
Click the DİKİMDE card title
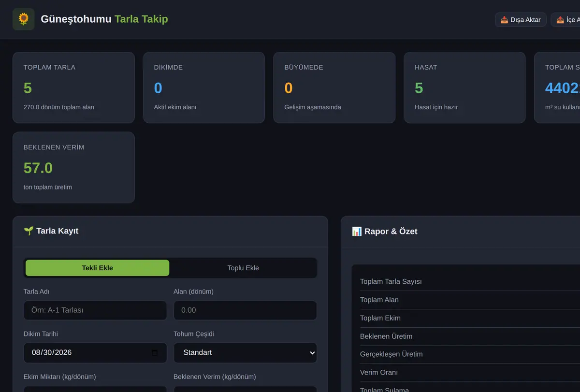coord(168,67)
